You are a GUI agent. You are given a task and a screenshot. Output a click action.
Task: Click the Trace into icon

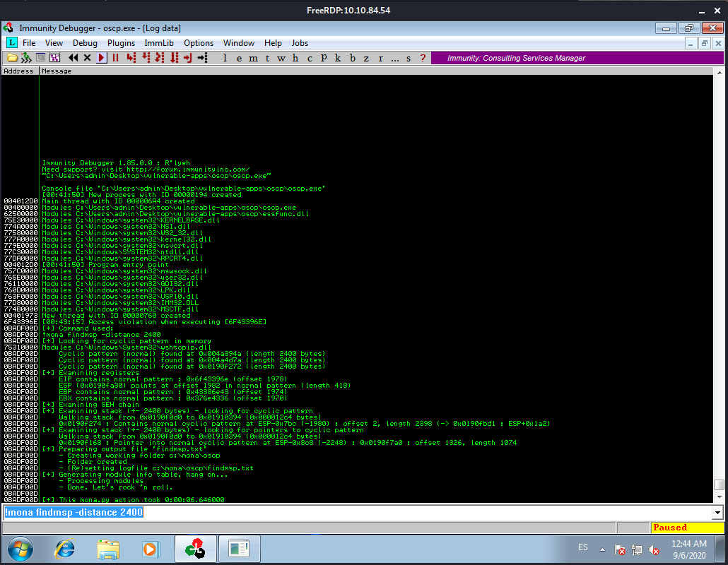pos(160,58)
